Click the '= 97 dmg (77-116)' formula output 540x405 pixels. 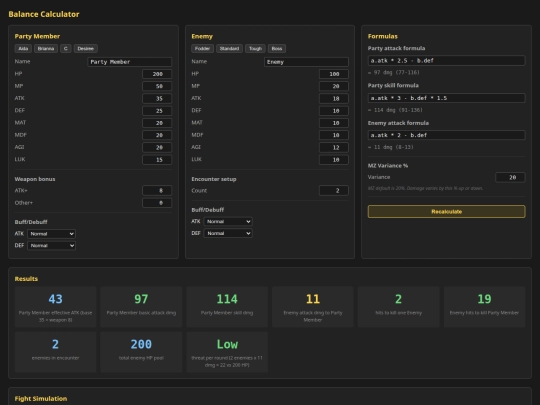[394, 73]
